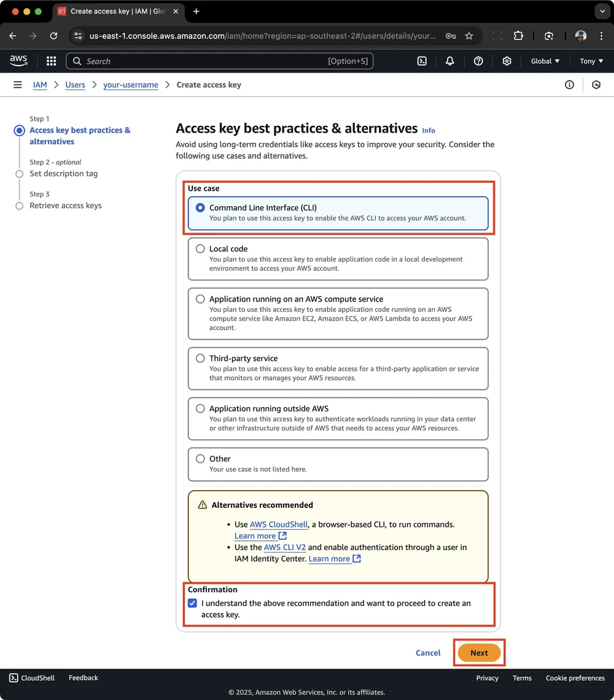Click Retrieve access keys step label
The image size is (614, 700).
[x=66, y=205]
